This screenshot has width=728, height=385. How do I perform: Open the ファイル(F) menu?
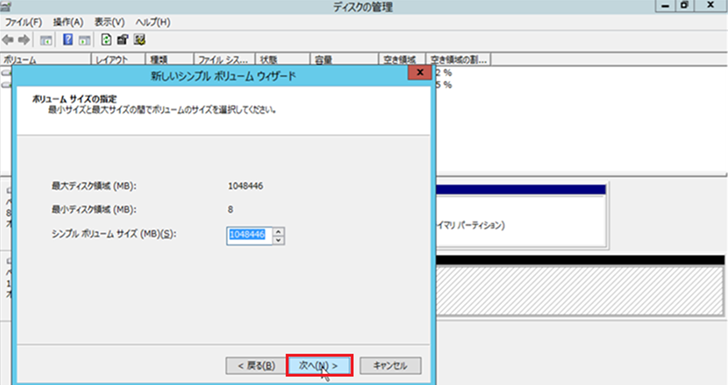[x=23, y=22]
